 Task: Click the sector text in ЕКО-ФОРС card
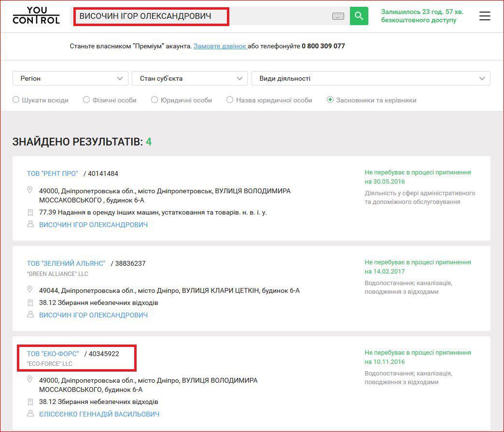tap(408, 378)
